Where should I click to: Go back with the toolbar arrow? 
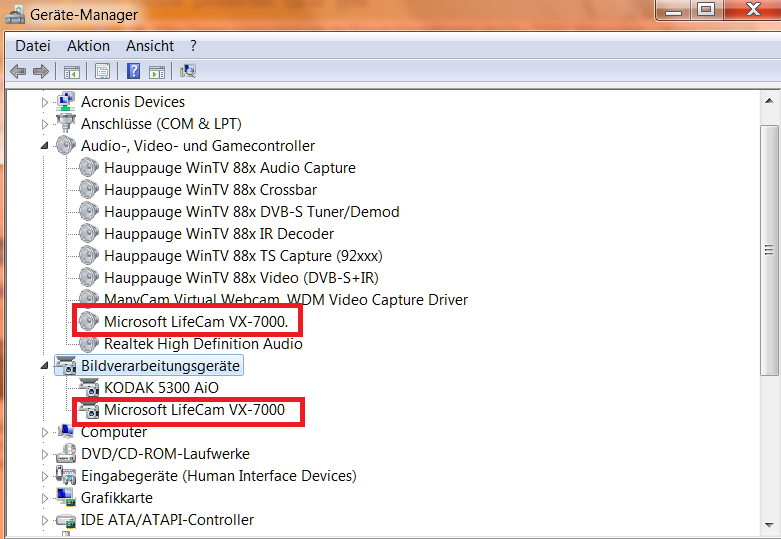coord(18,72)
